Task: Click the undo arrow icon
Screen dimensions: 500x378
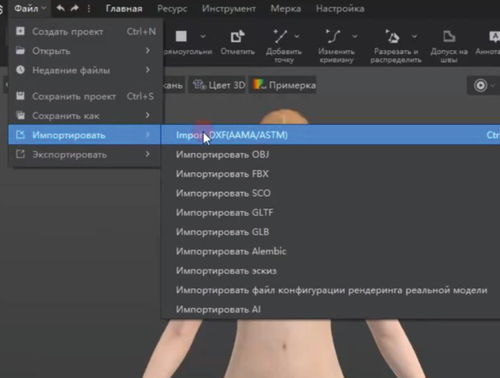Action: [x=60, y=8]
